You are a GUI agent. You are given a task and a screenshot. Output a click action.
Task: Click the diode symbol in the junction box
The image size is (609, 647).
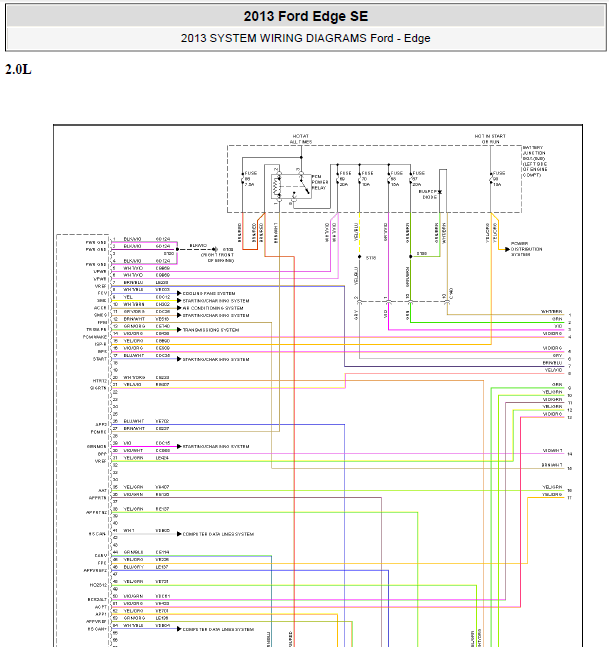(440, 192)
